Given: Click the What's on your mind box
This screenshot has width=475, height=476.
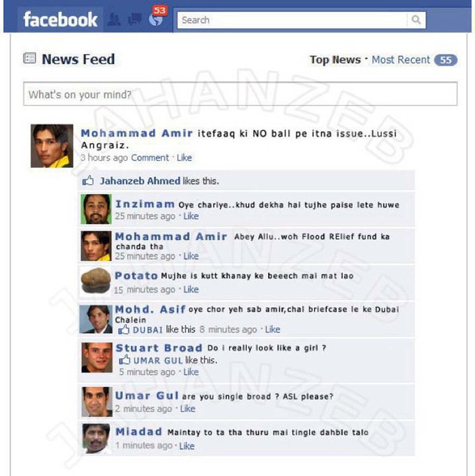Looking at the screenshot, I should pyautogui.click(x=240, y=94).
